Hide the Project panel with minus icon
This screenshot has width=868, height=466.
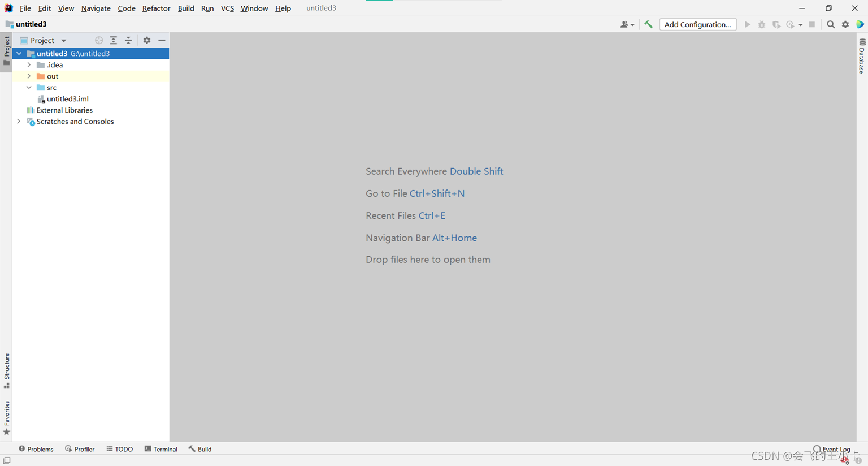162,40
